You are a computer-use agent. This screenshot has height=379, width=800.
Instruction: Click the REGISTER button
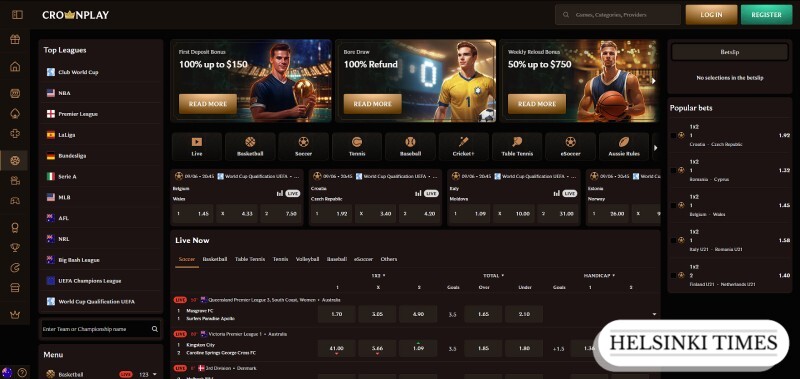point(766,15)
